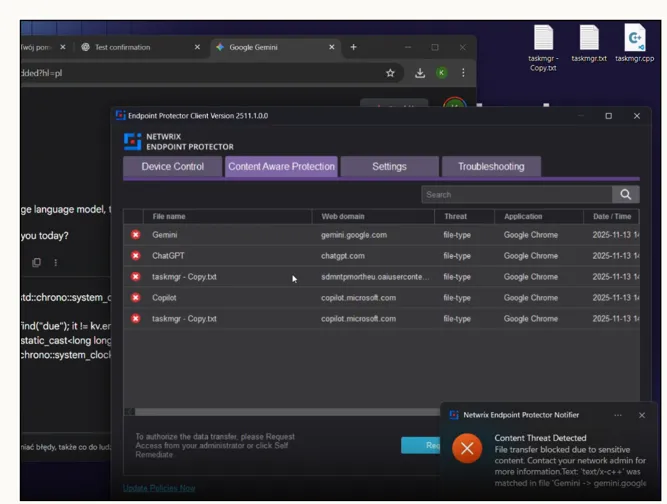Sort by File name column header
The width and height of the screenshot is (667, 504).
coord(228,216)
